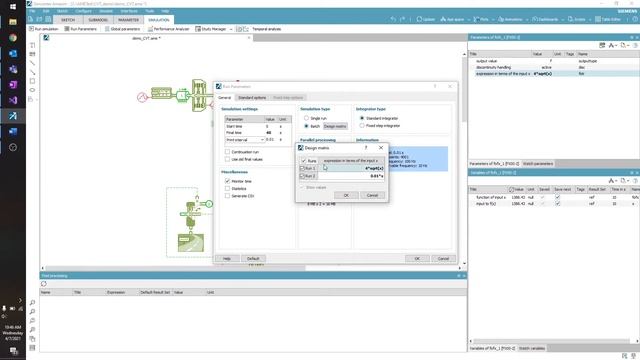The width and height of the screenshot is (640, 360).
Task: Click OK in the Design matrix dialog
Action: (x=346, y=195)
